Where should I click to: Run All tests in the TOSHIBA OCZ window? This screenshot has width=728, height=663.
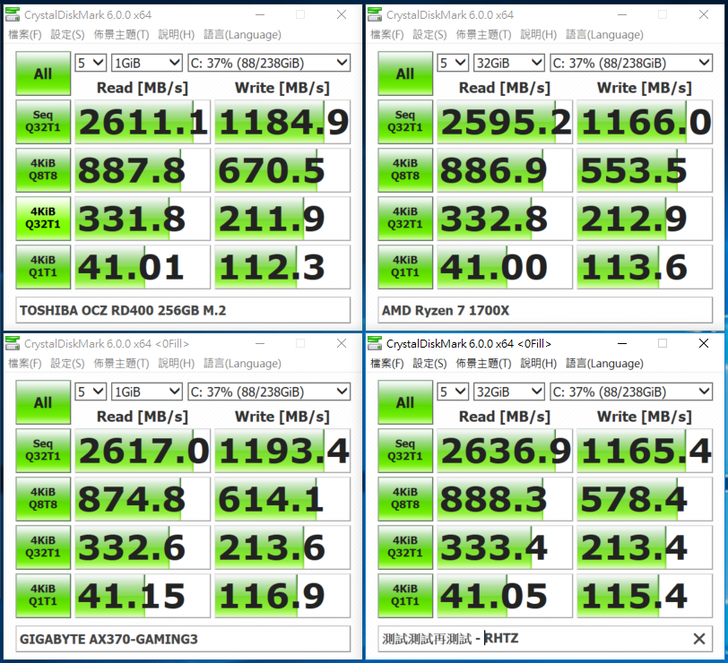(43, 73)
